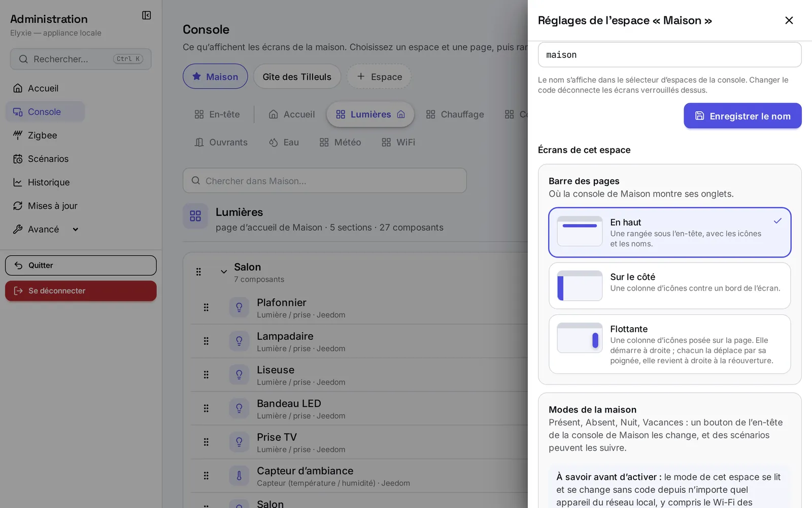
Task: Click the Liseuse bulb icon
Action: (239, 374)
